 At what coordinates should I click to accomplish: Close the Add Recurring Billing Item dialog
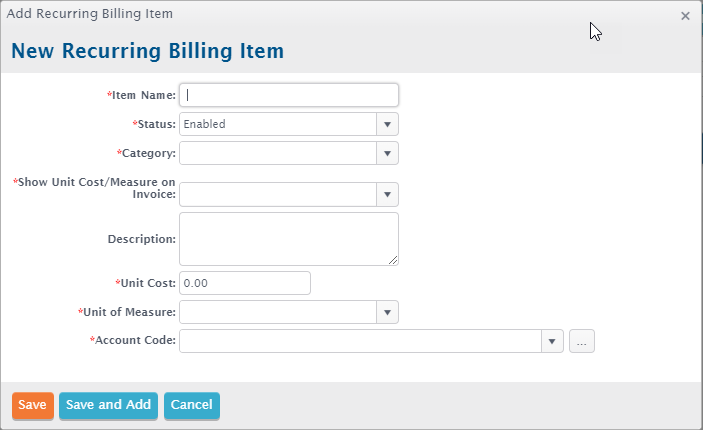point(685,16)
